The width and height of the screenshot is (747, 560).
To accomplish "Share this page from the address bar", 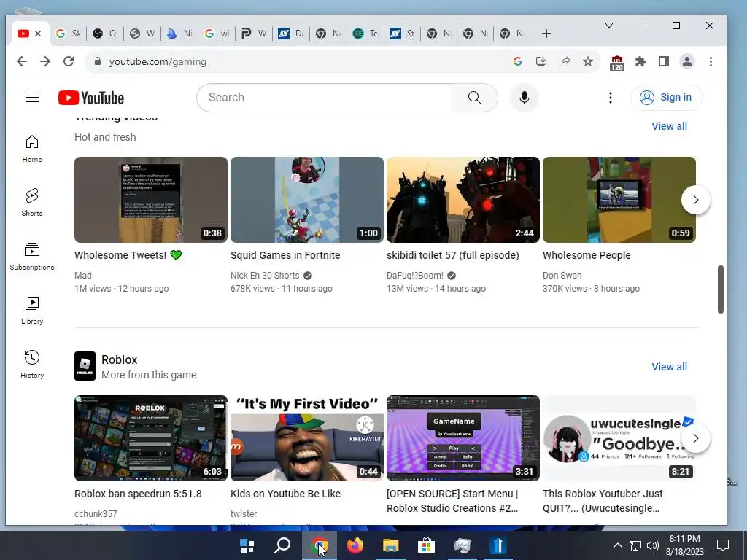I will [x=565, y=61].
